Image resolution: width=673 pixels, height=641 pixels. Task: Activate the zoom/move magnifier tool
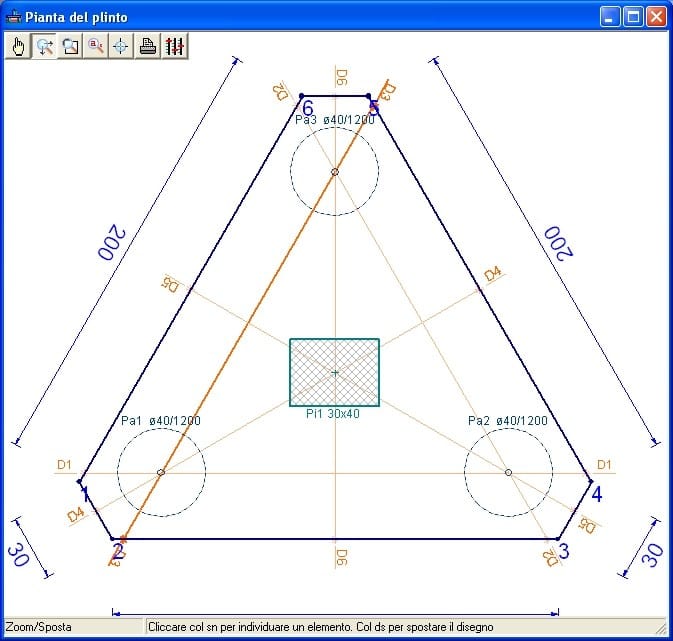click(x=44, y=46)
